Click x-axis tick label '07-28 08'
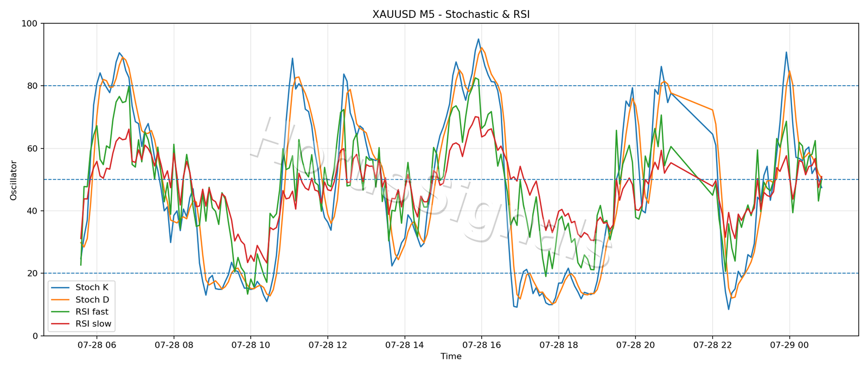868x372 pixels. pos(174,345)
